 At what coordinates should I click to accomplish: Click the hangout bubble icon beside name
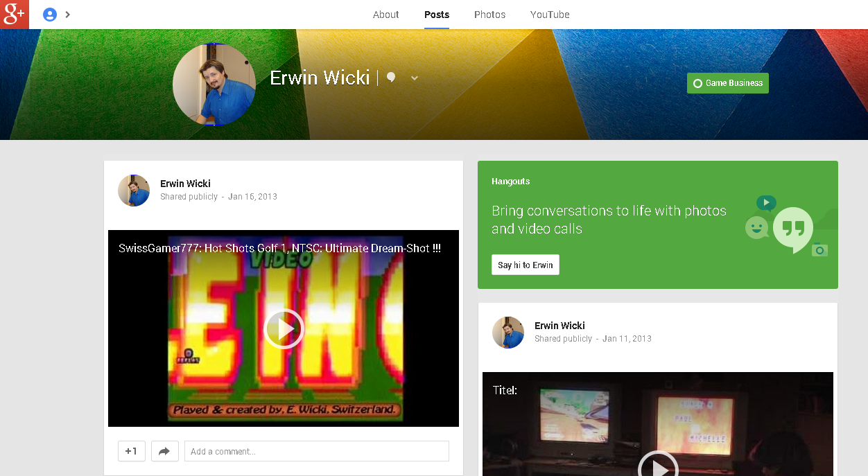(x=391, y=78)
